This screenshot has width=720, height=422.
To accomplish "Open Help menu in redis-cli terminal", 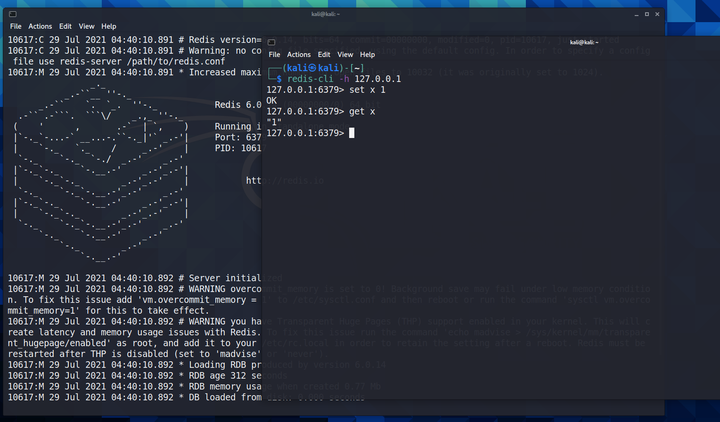I will tap(367, 55).
